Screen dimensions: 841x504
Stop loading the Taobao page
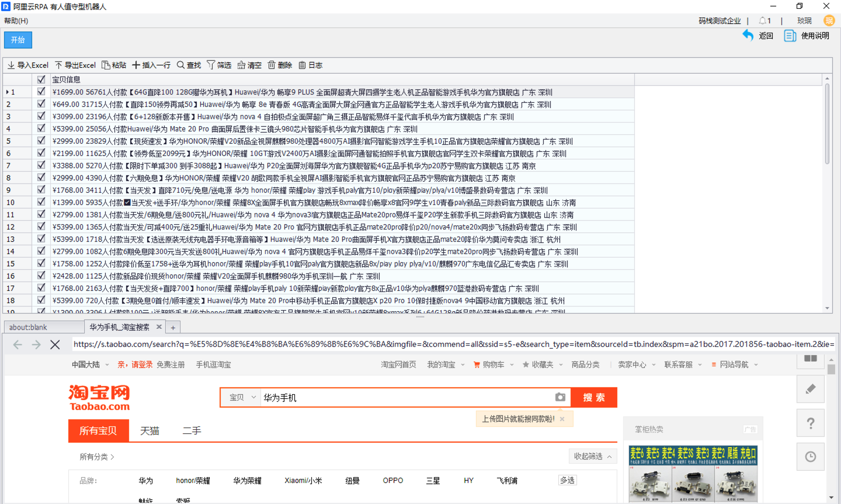55,344
